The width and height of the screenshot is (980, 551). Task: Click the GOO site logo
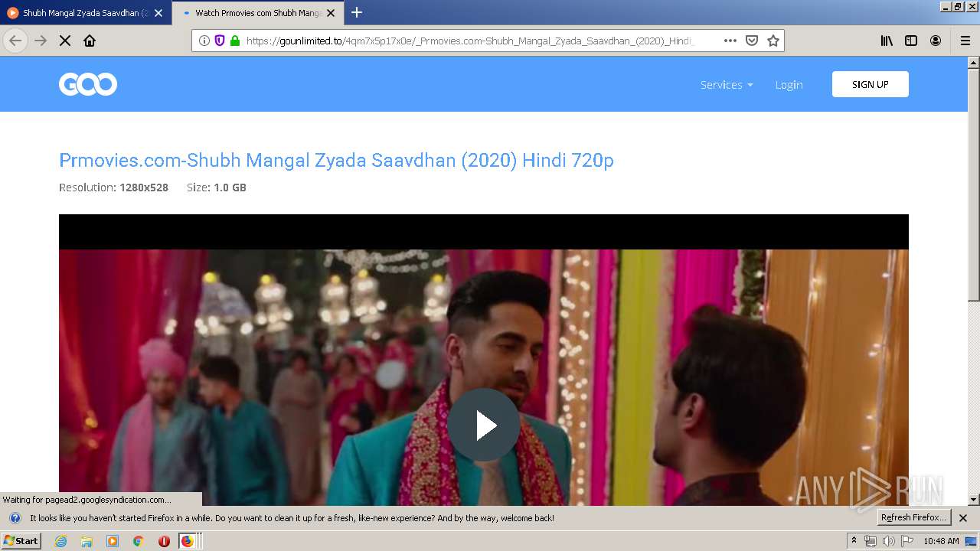coord(88,84)
